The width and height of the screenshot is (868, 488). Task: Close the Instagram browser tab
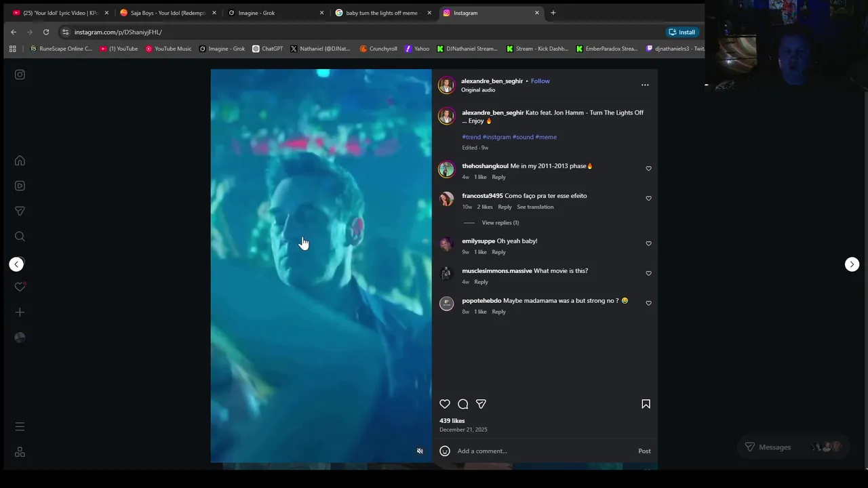pyautogui.click(x=537, y=13)
